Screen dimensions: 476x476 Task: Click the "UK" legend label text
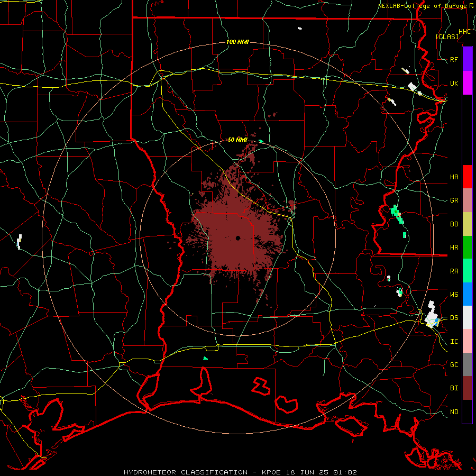454,83
